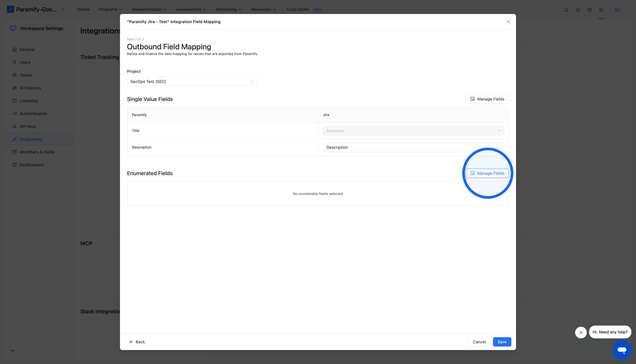The height and width of the screenshot is (364, 636).
Task: Open Trust Center Beta
Action: tap(305, 9)
